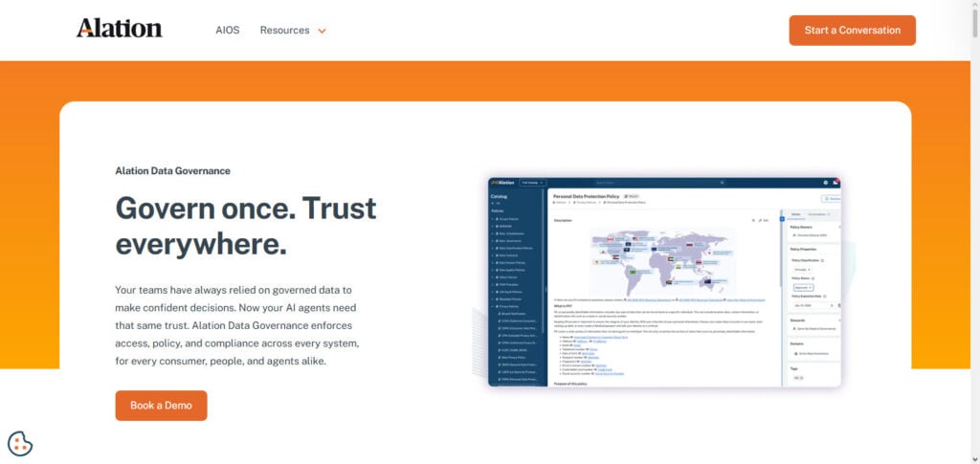Click the Start a Conversation button

(x=852, y=30)
